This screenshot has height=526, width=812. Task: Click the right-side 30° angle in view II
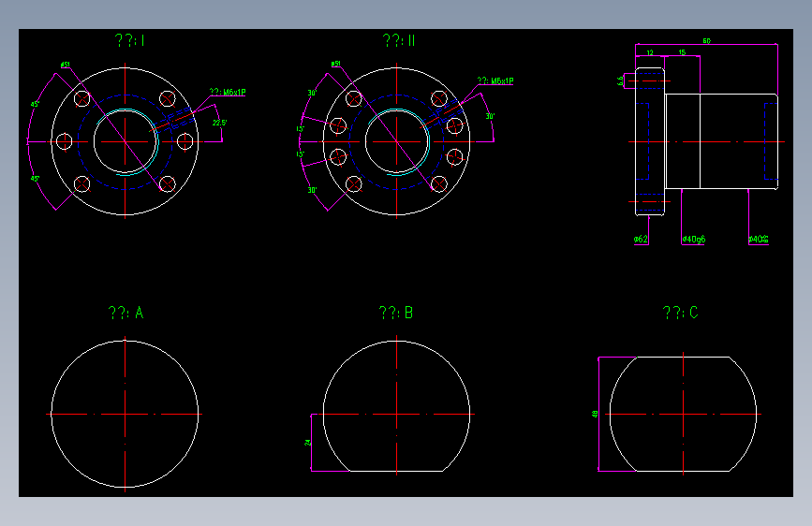point(490,116)
